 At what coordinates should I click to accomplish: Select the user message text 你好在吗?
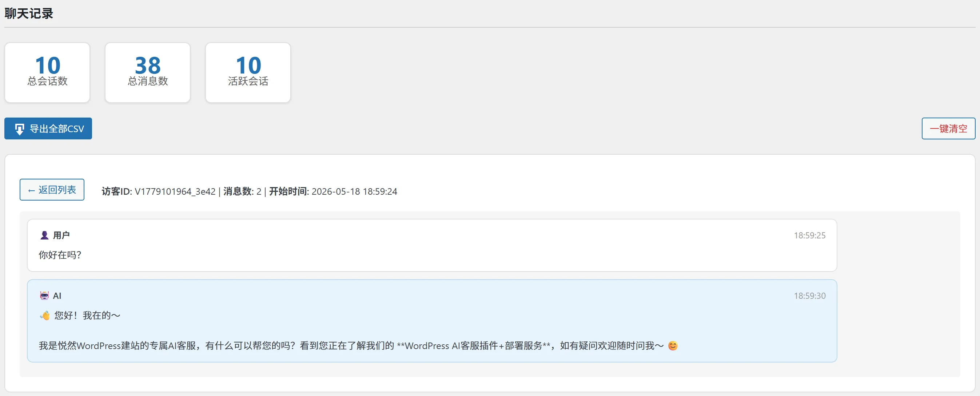pos(60,255)
